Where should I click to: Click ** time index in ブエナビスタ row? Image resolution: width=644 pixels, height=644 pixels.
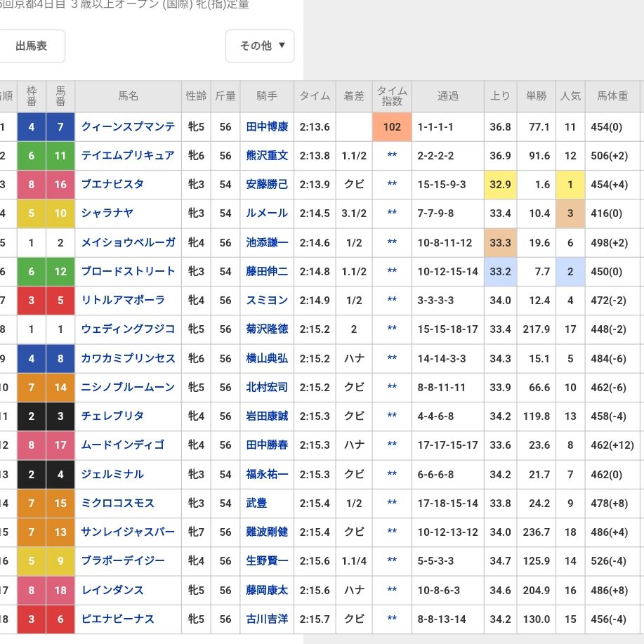(392, 184)
